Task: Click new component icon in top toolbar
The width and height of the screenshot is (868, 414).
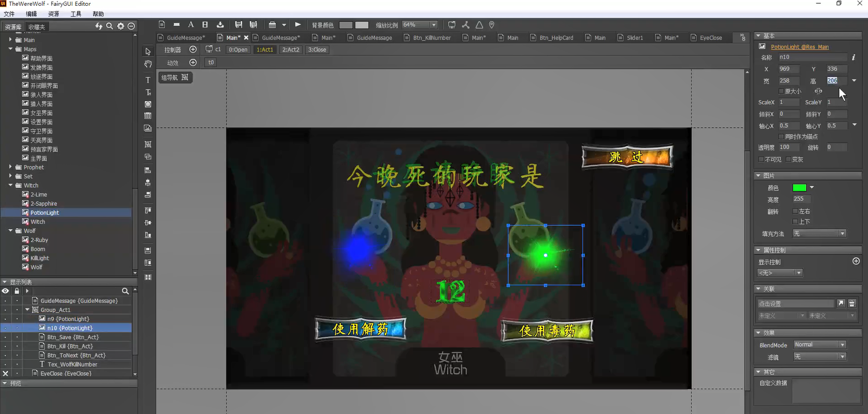Action: 162,25
